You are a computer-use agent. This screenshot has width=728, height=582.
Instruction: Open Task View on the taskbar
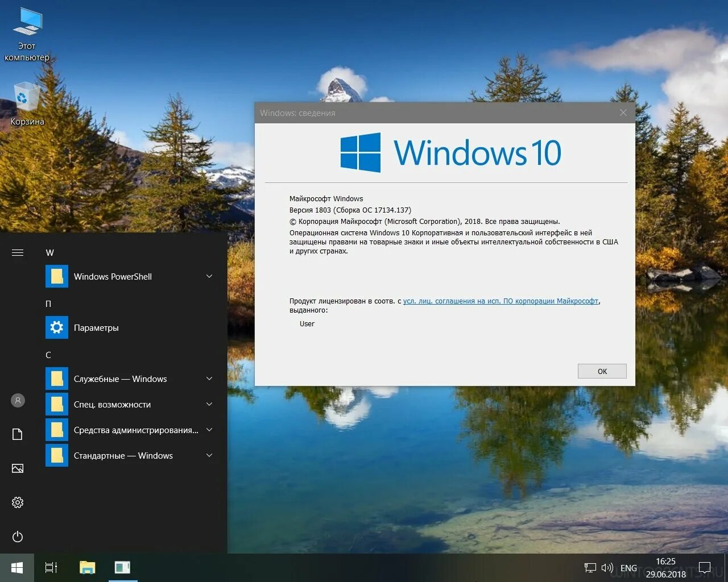click(51, 568)
